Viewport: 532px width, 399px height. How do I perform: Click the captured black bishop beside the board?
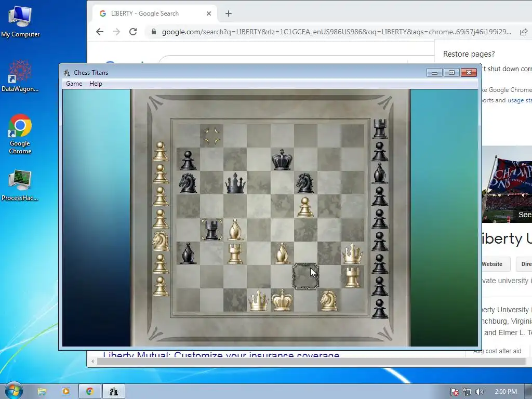coord(380,173)
